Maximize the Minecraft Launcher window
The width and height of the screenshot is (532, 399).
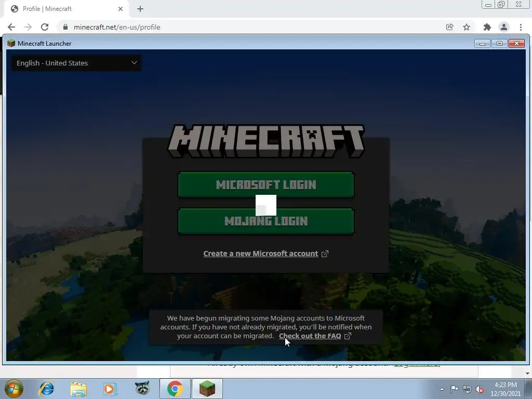coord(499,44)
